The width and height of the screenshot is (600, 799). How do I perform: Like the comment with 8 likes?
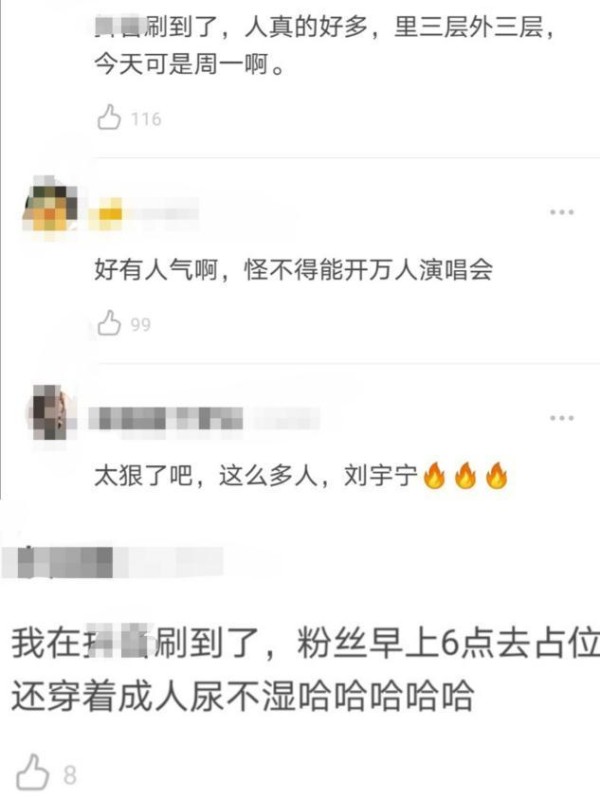click(33, 773)
